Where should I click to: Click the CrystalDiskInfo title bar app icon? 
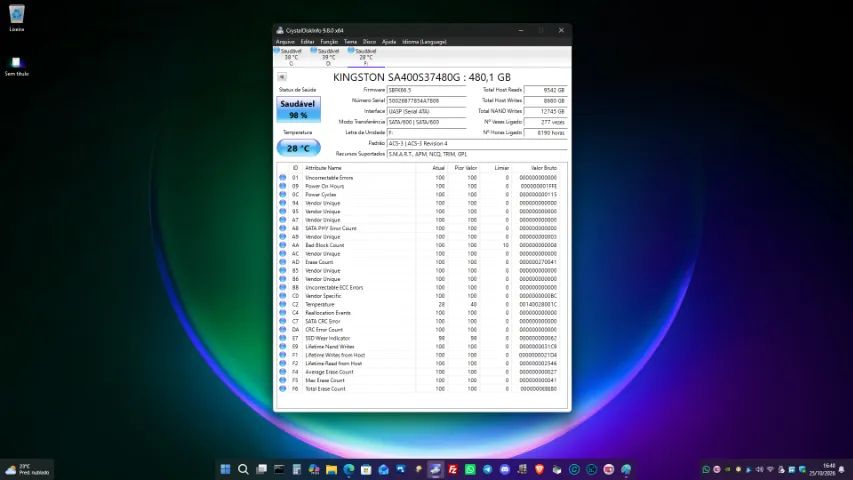(280, 30)
